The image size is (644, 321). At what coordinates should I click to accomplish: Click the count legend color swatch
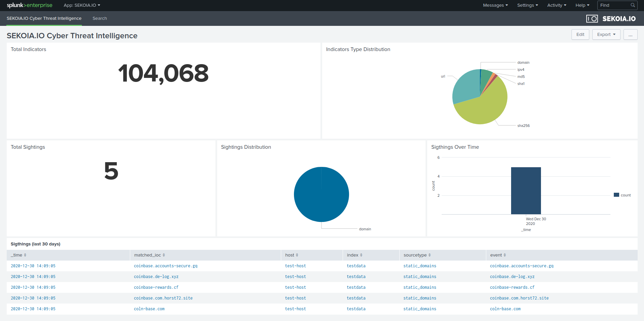(616, 195)
